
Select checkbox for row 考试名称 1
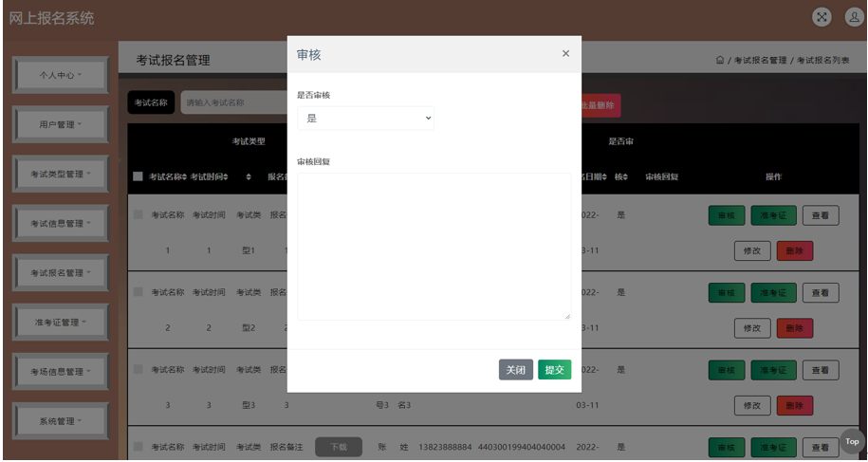138,214
